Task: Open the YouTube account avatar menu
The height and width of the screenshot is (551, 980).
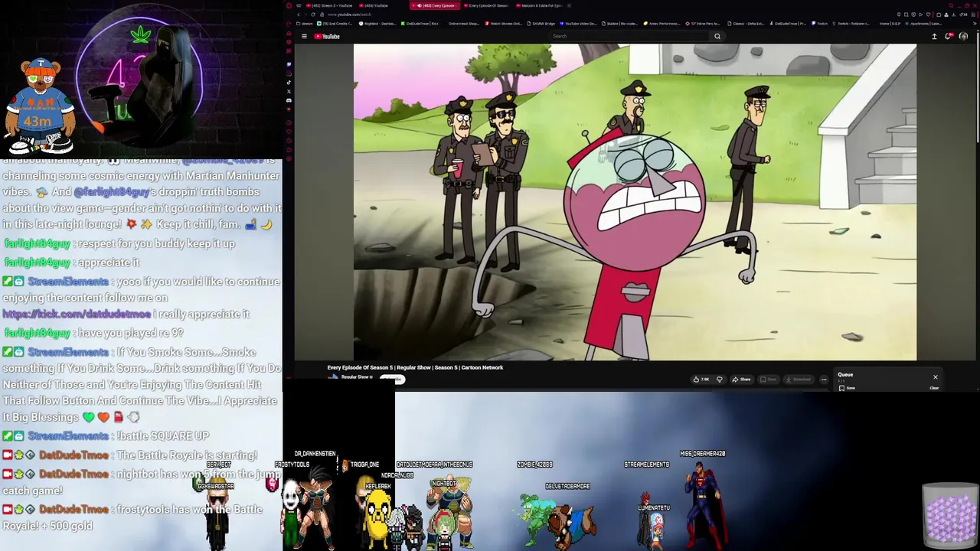Action: pos(963,36)
